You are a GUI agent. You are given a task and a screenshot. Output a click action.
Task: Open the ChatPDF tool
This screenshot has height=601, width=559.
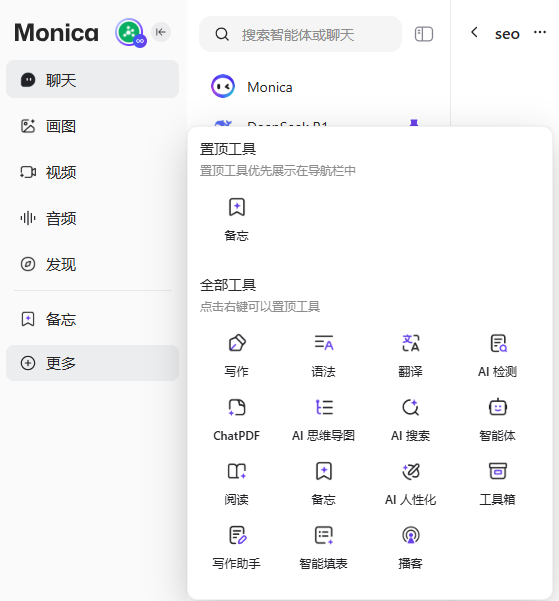coord(237,420)
